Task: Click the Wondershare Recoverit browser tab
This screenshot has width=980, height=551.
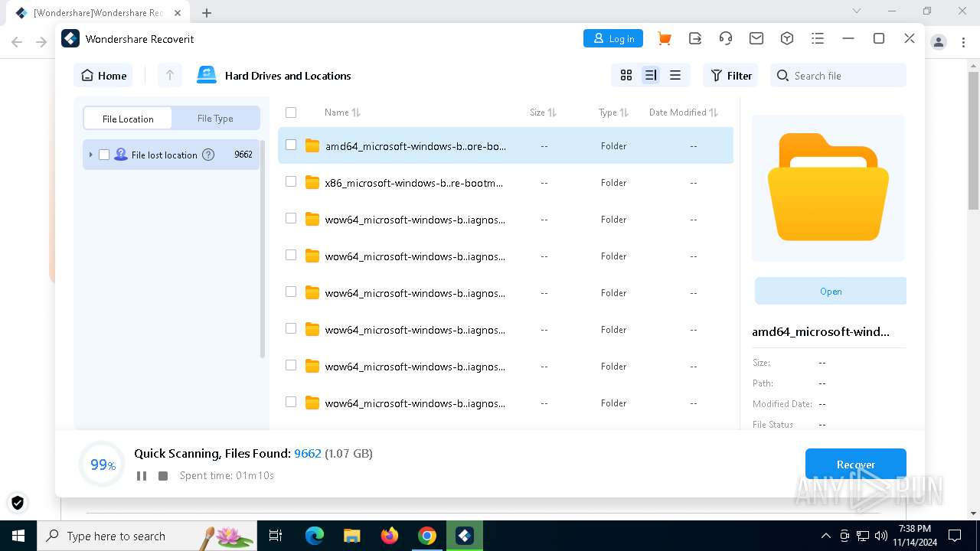Action: [98, 13]
